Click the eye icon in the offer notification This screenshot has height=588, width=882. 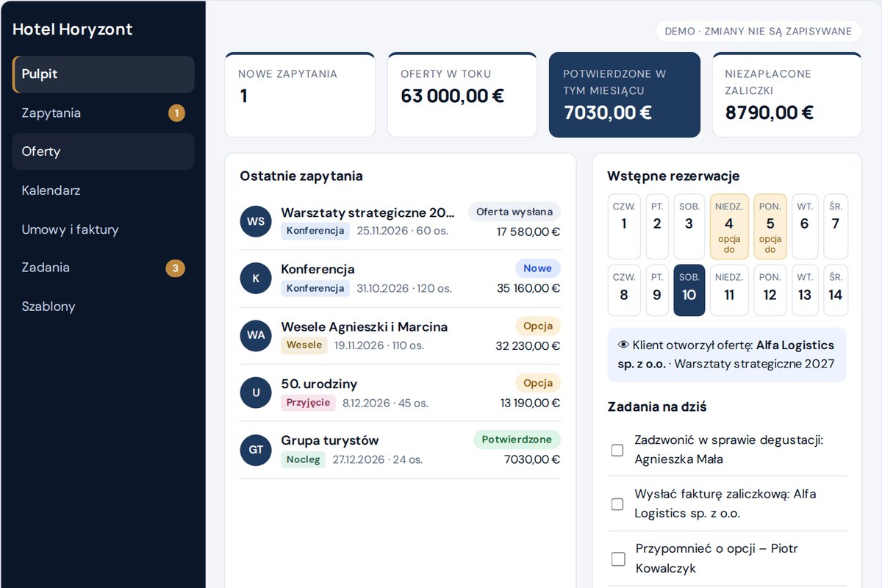(x=623, y=345)
